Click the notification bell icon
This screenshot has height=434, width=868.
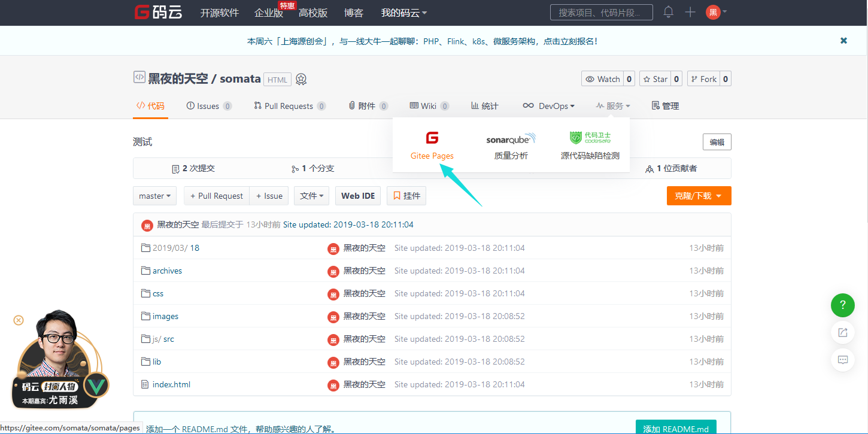click(668, 12)
